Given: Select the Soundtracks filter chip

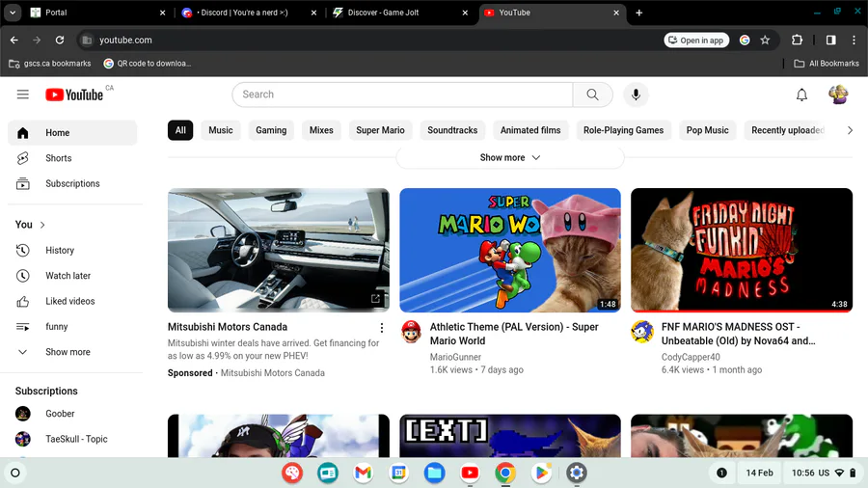Looking at the screenshot, I should tap(452, 130).
